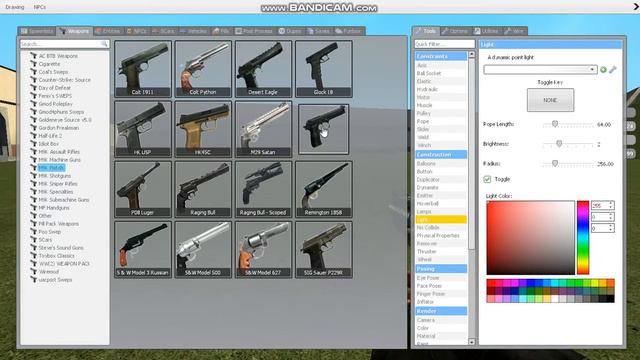The image size is (640, 360).
Task: Collapse the Render tool category
Action: coord(441,311)
